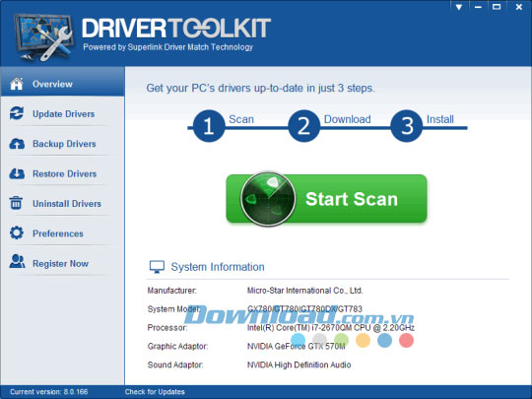Click the Manufacturer label

172,291
